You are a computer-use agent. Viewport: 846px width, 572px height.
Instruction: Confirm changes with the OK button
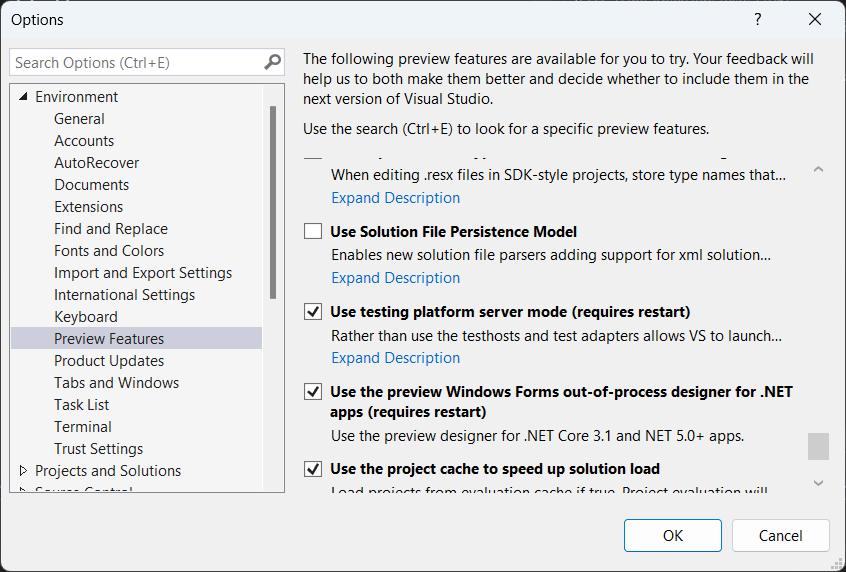point(673,535)
